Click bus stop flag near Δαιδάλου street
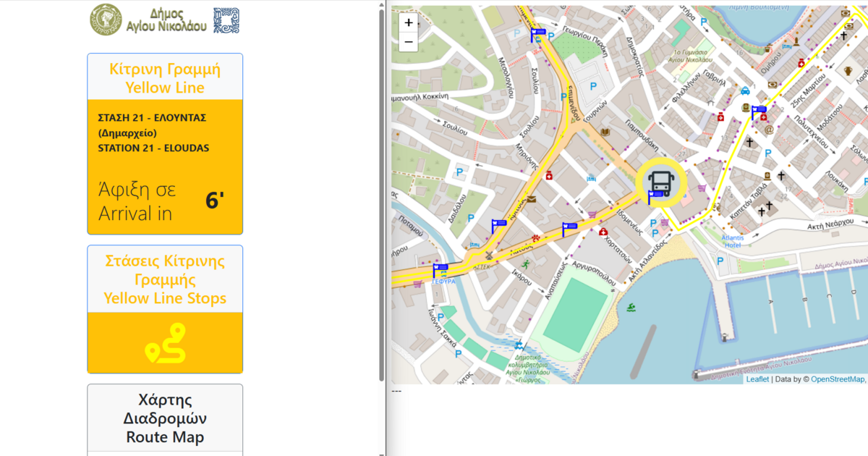The width and height of the screenshot is (868, 456). pos(498,224)
